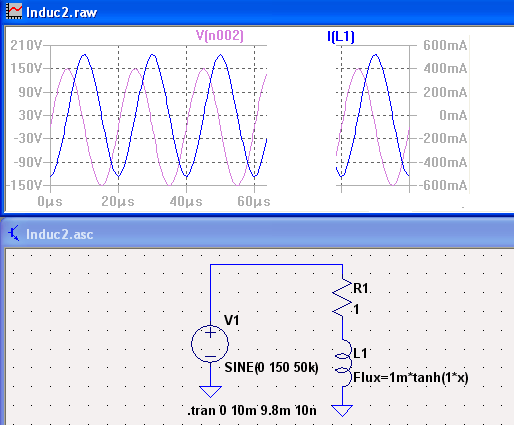Click the resistor value 1 text
Image resolution: width=514 pixels, height=425 pixels.
[356, 310]
